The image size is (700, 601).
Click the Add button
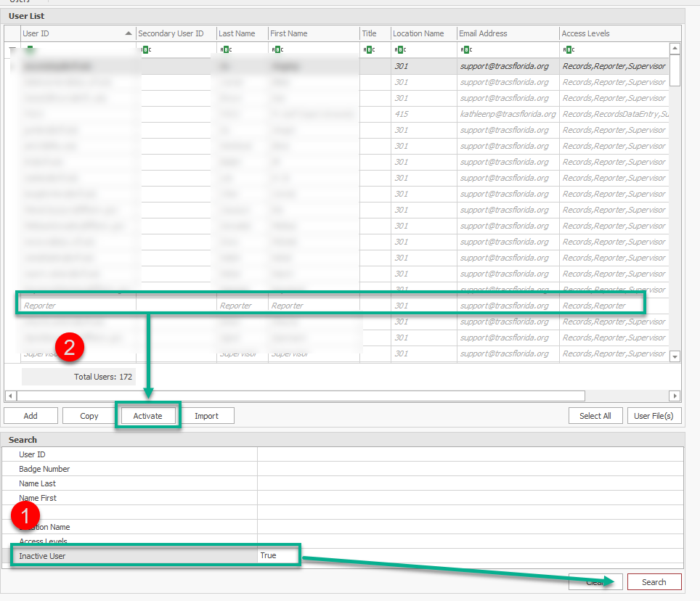30,416
